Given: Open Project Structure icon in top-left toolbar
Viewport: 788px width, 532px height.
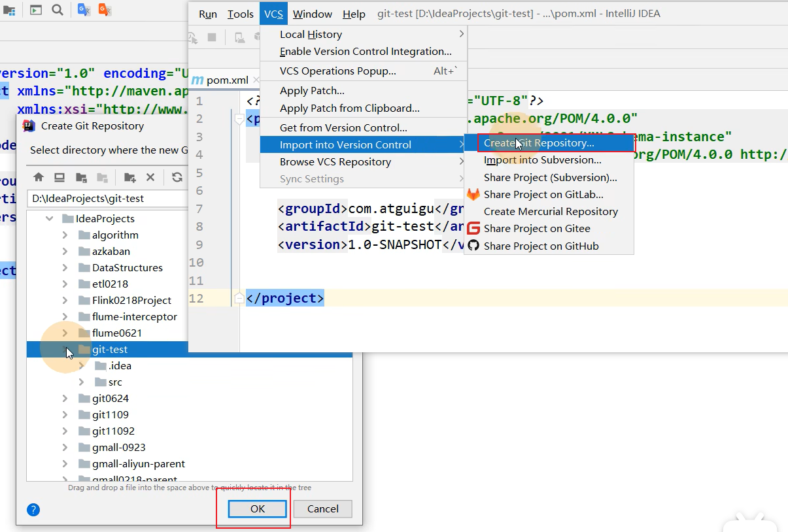Looking at the screenshot, I should [9, 10].
